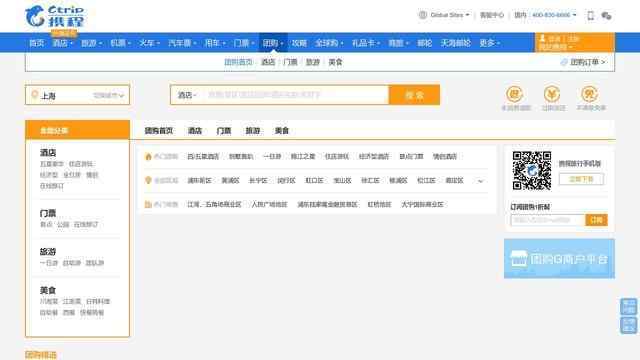Click the 团购订单 order icon
Viewport: 640px width, 360px height.
[564, 62]
